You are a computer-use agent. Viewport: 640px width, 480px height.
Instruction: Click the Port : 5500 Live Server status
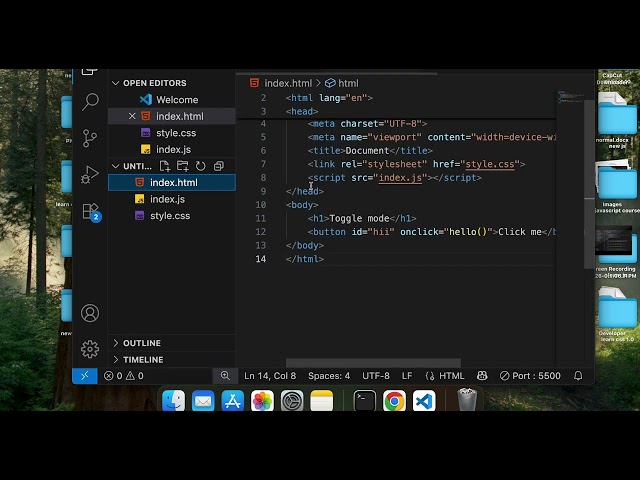[x=530, y=376]
